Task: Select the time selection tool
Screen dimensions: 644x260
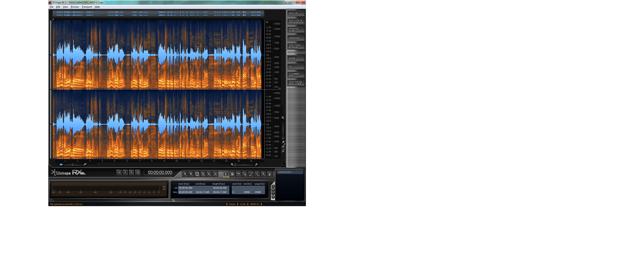Action: (226, 174)
